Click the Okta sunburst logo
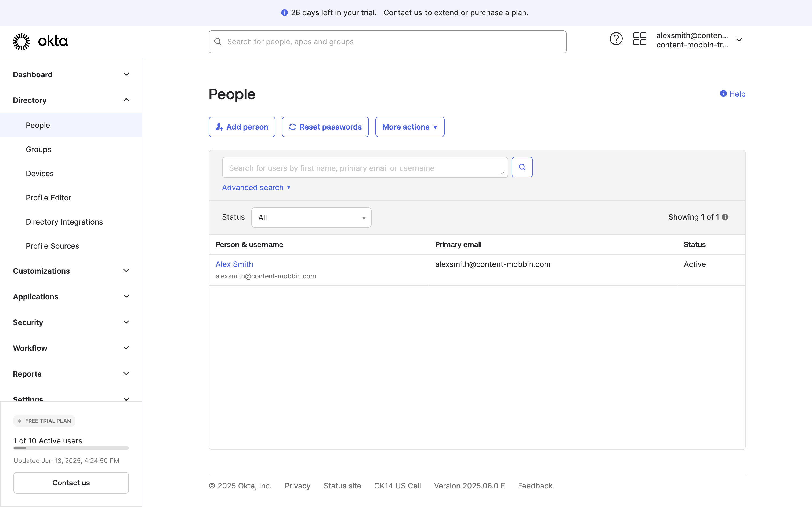The height and width of the screenshot is (507, 812). click(21, 42)
